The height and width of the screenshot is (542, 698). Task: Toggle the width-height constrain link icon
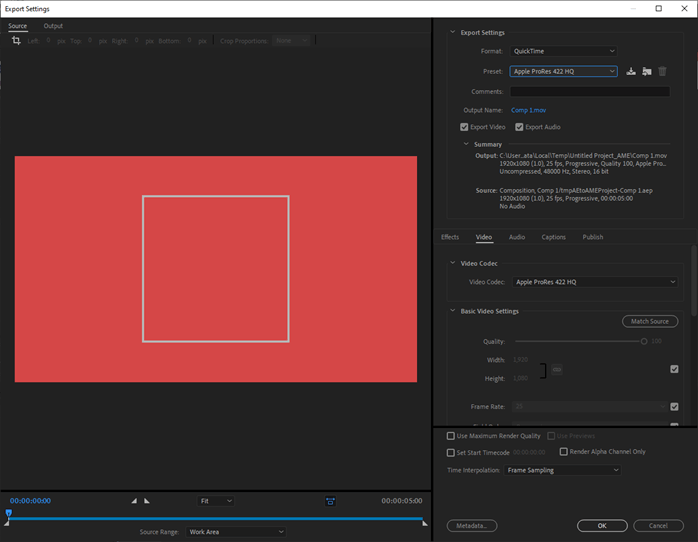(557, 370)
